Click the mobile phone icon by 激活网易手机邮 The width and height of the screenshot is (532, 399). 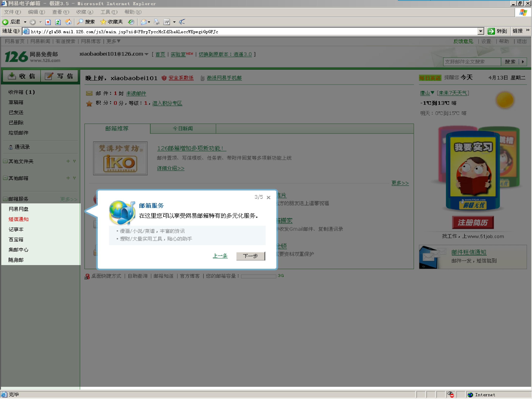[202, 78]
